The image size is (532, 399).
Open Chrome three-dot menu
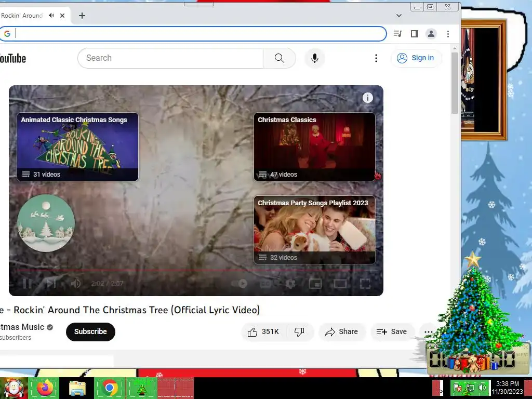(x=448, y=34)
